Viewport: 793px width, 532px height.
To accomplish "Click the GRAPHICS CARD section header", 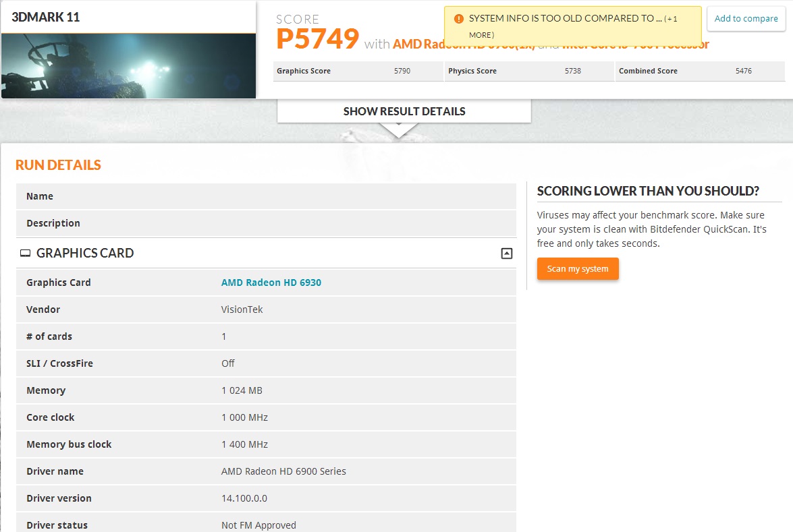I will coord(266,253).
